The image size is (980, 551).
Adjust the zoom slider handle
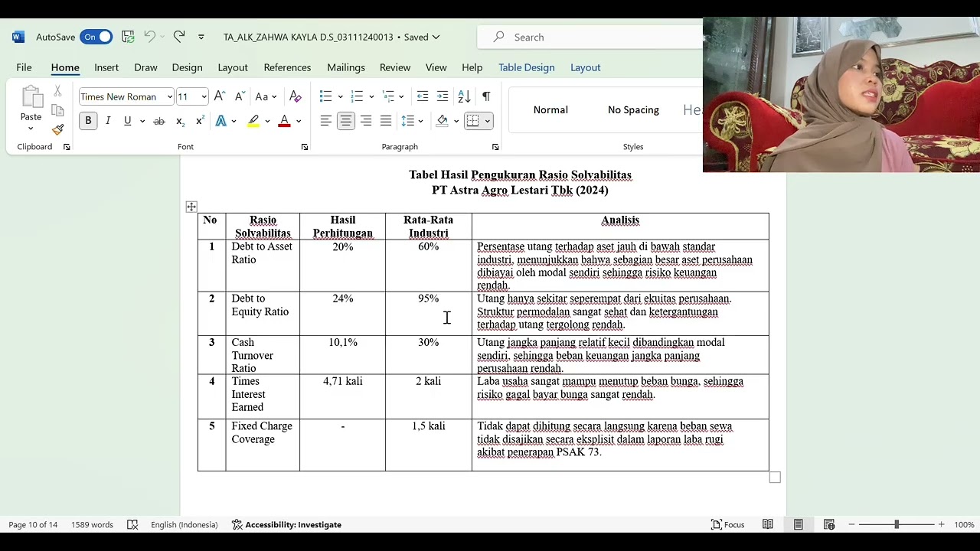tap(897, 524)
